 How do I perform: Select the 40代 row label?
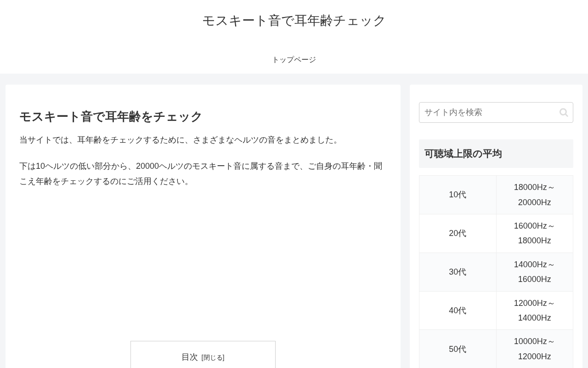(458, 310)
